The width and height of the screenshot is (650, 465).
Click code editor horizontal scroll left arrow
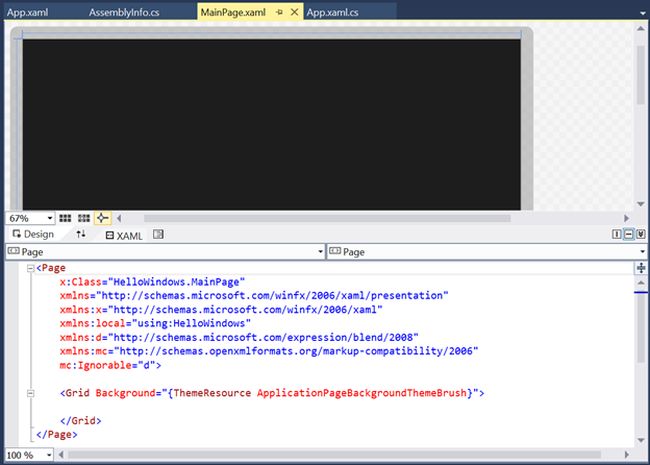point(61,455)
